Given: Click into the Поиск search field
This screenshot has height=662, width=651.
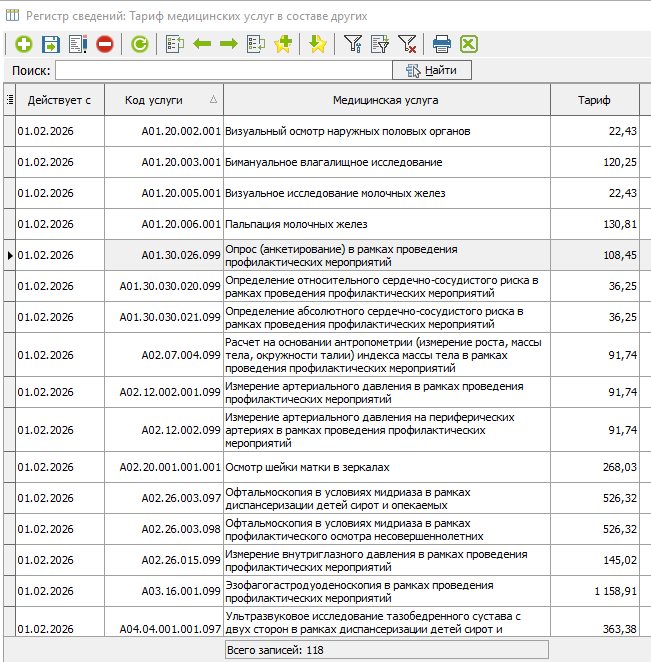Looking at the screenshot, I should point(223,71).
